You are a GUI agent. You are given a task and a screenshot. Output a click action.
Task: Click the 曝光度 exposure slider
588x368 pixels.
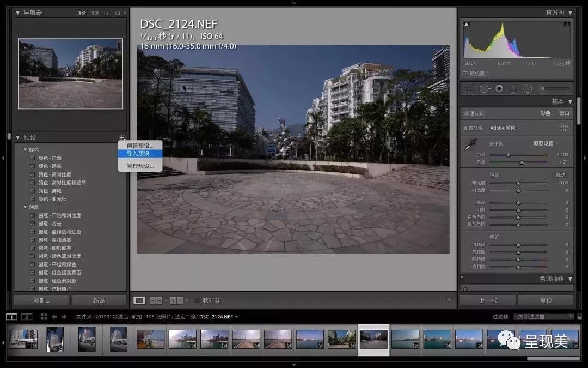518,183
